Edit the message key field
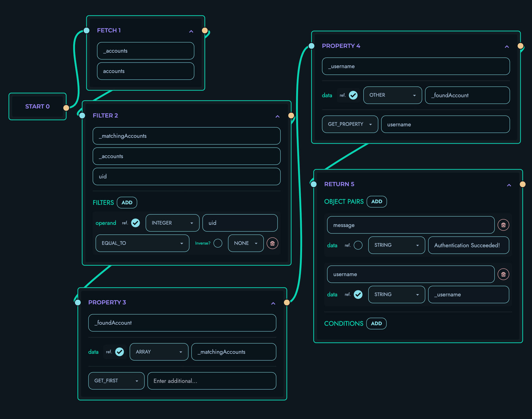The width and height of the screenshot is (532, 419). [411, 225]
